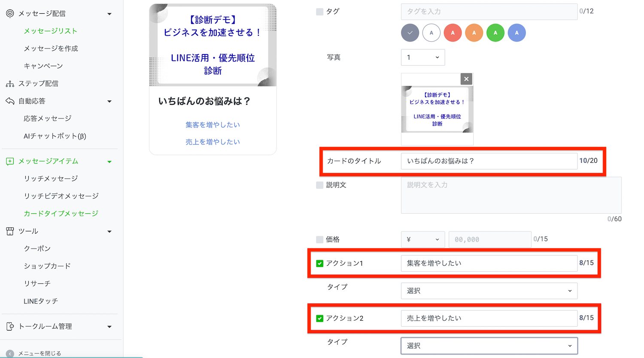Select the red tag color swatch

[453, 33]
